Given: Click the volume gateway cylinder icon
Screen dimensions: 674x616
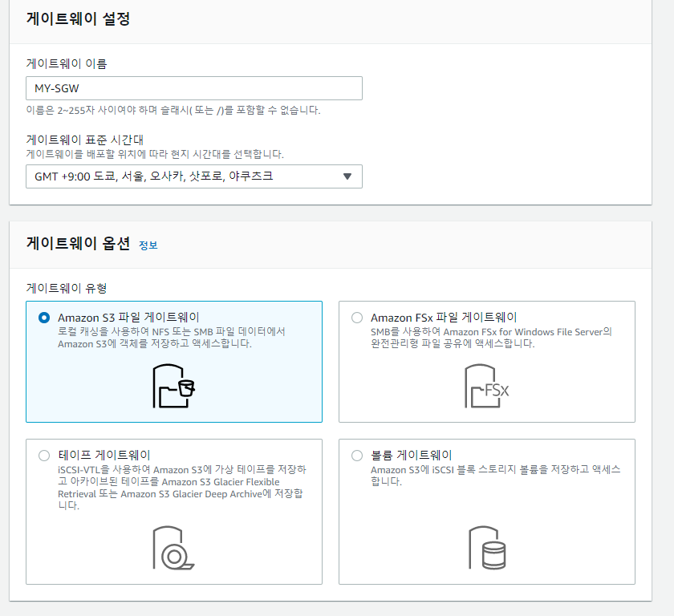Looking at the screenshot, I should [487, 548].
